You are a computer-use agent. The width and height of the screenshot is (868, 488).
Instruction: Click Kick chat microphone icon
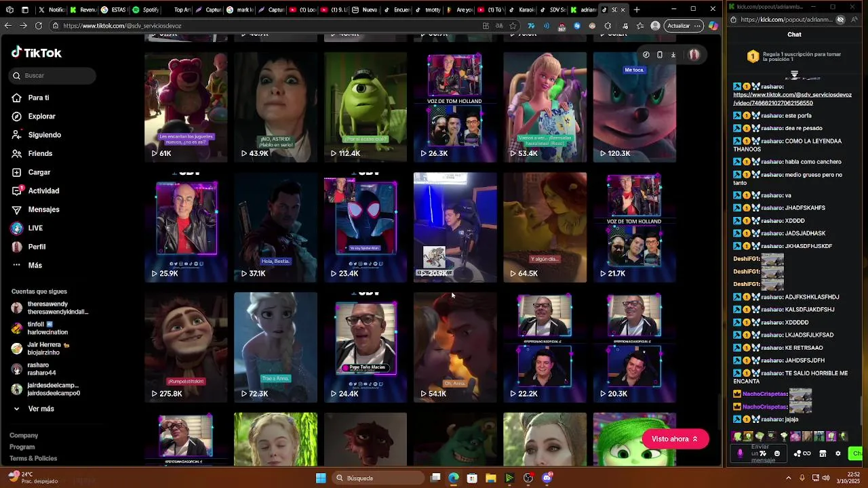(741, 453)
